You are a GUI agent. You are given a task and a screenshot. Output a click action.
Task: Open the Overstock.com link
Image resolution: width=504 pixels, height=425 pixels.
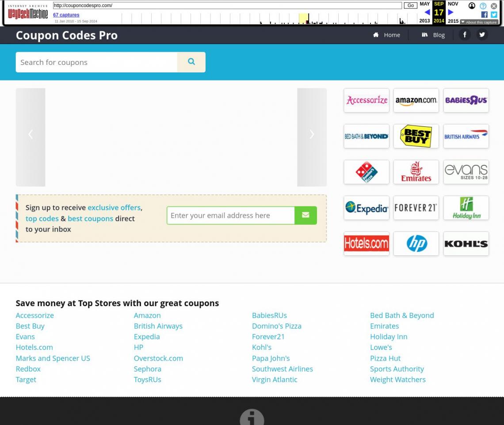(x=158, y=358)
